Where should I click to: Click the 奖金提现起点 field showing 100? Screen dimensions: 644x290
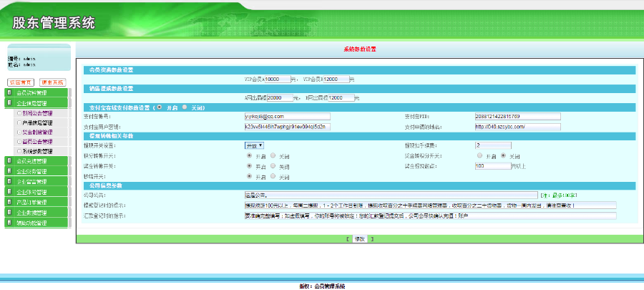pos(493,166)
